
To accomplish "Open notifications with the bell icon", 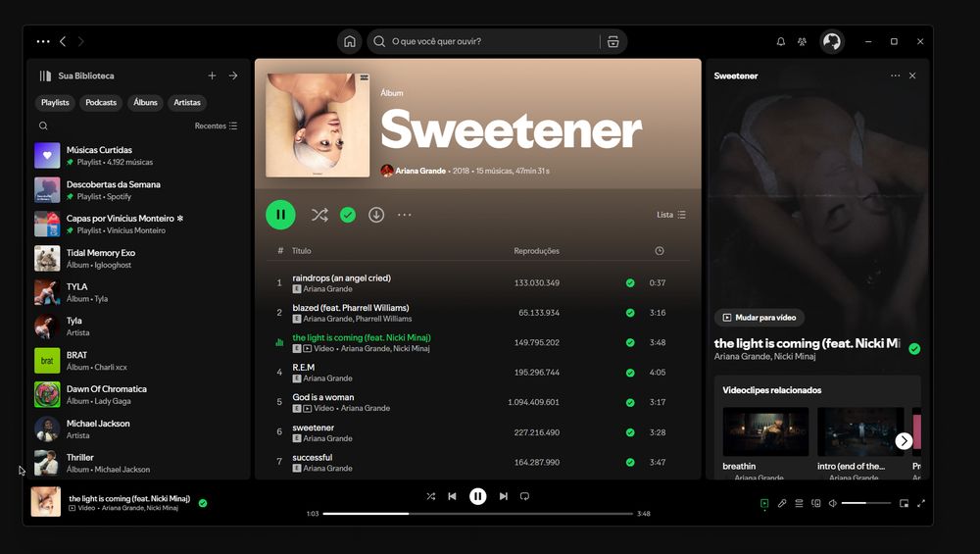I will pyautogui.click(x=781, y=41).
